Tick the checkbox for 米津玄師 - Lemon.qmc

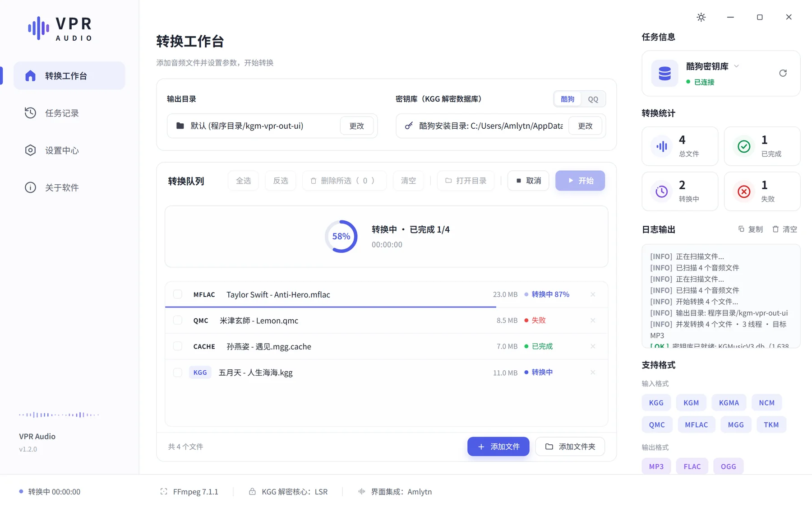coord(178,321)
